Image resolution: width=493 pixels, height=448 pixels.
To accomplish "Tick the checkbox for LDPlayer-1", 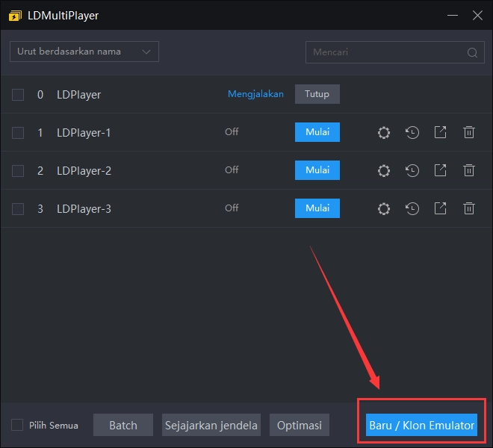I will pos(18,133).
